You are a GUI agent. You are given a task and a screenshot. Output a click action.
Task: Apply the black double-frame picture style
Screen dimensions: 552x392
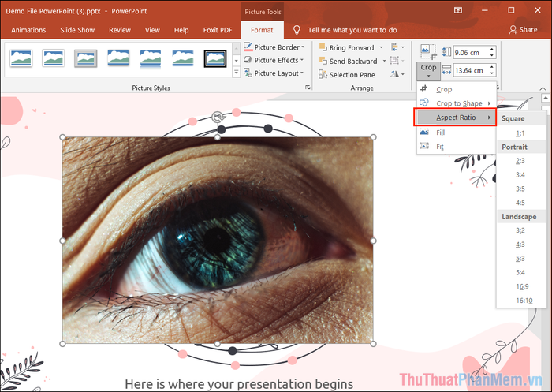coord(215,58)
